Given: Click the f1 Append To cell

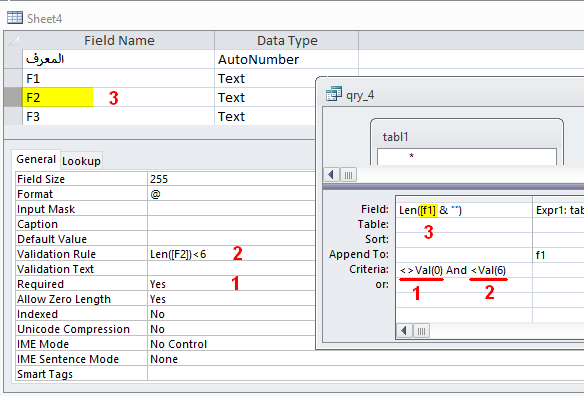Looking at the screenshot, I should click(x=559, y=255).
